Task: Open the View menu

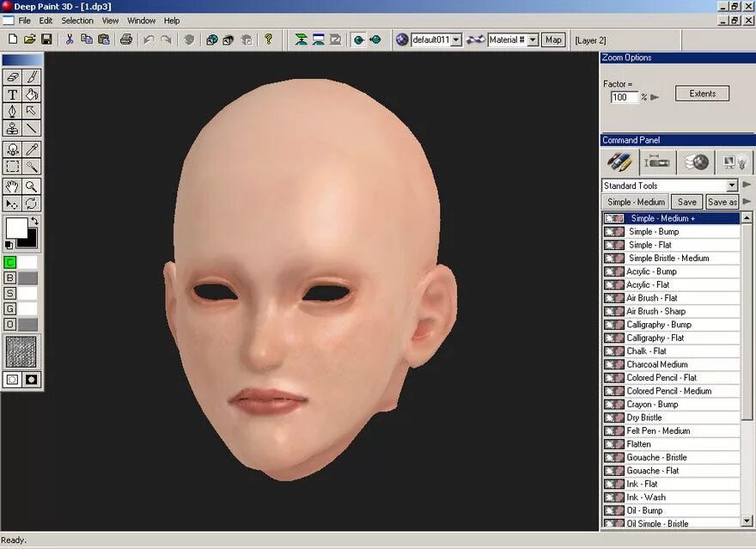Action: (110, 21)
